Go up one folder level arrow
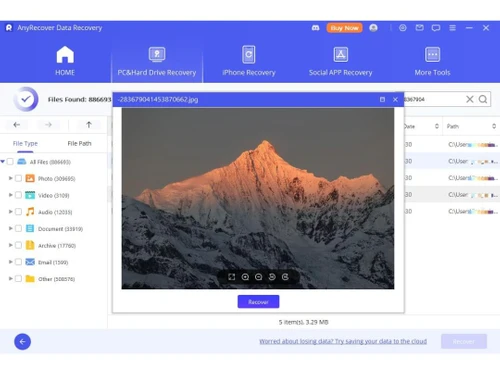 pyautogui.click(x=89, y=125)
